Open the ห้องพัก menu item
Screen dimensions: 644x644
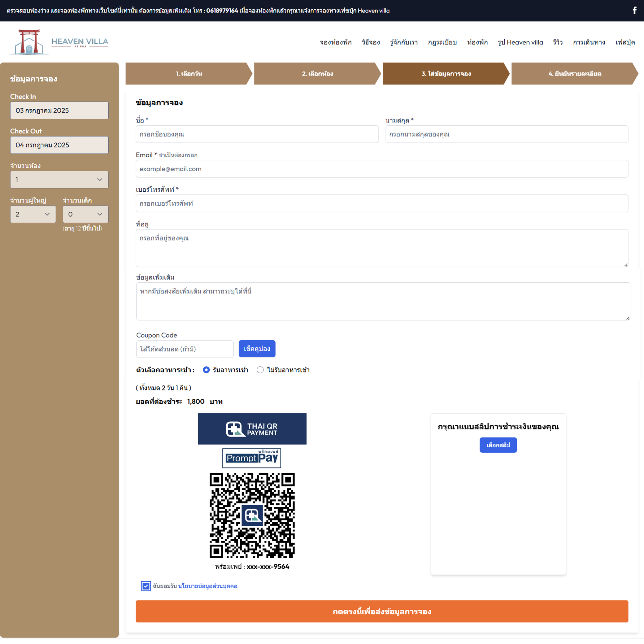click(477, 42)
